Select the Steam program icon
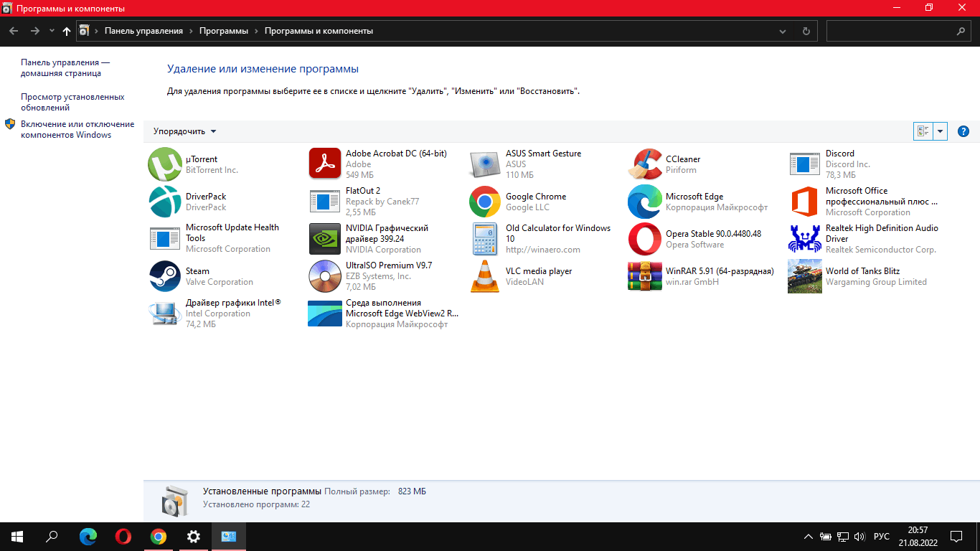This screenshot has width=980, height=551. 164,276
